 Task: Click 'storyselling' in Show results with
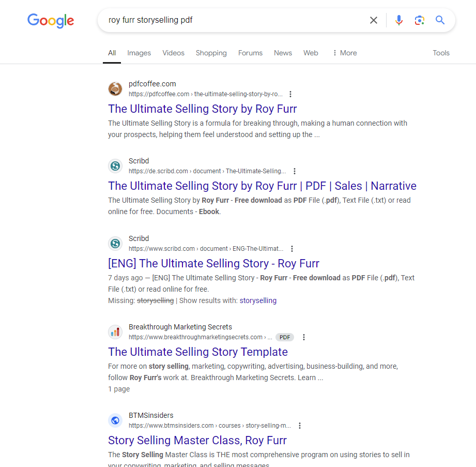pyautogui.click(x=258, y=300)
